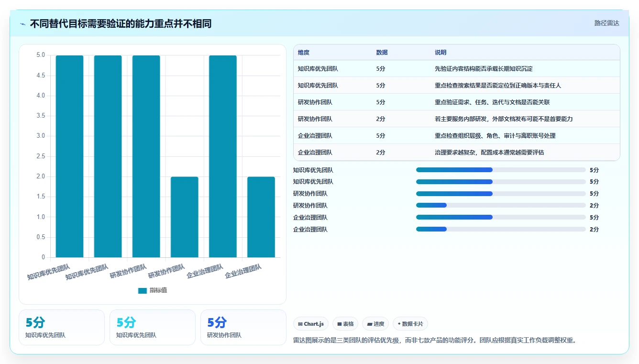Click the footnote starting 雷达图展示的是三类团队
This screenshot has height=364, width=639.
[x=435, y=341]
